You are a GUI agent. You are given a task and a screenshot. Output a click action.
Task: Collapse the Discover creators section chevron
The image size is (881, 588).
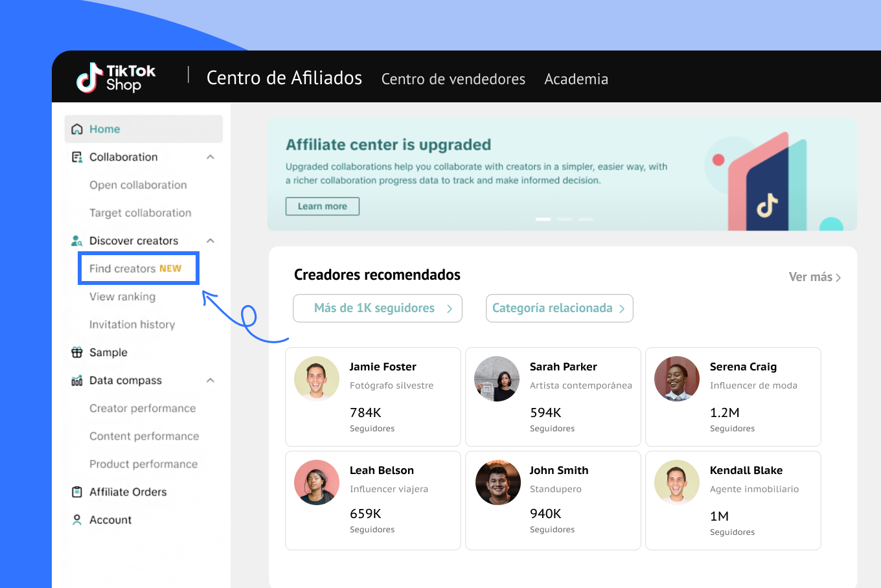(211, 241)
